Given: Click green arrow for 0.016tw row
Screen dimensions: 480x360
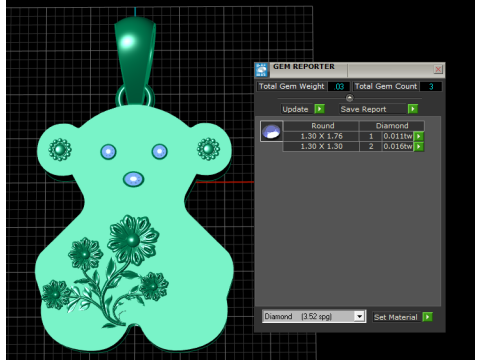Looking at the screenshot, I should point(419,146).
